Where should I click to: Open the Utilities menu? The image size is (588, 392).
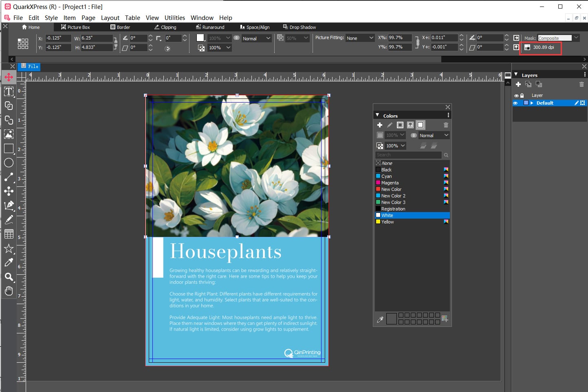[175, 18]
